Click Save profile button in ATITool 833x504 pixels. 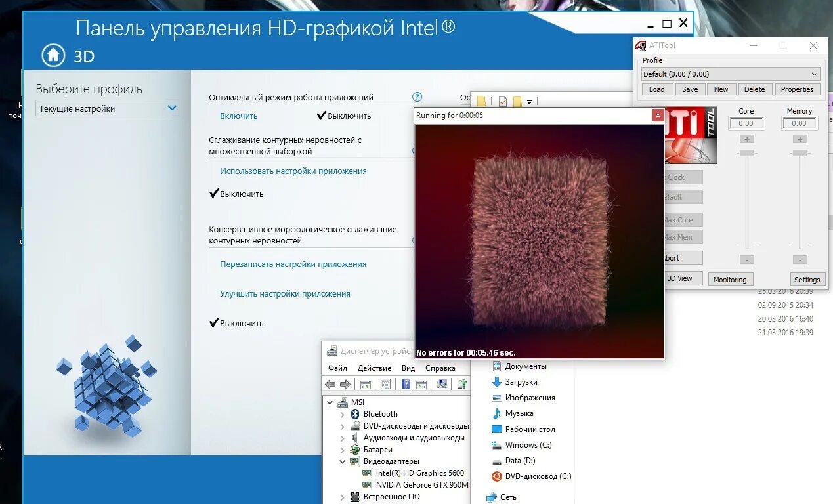click(690, 89)
